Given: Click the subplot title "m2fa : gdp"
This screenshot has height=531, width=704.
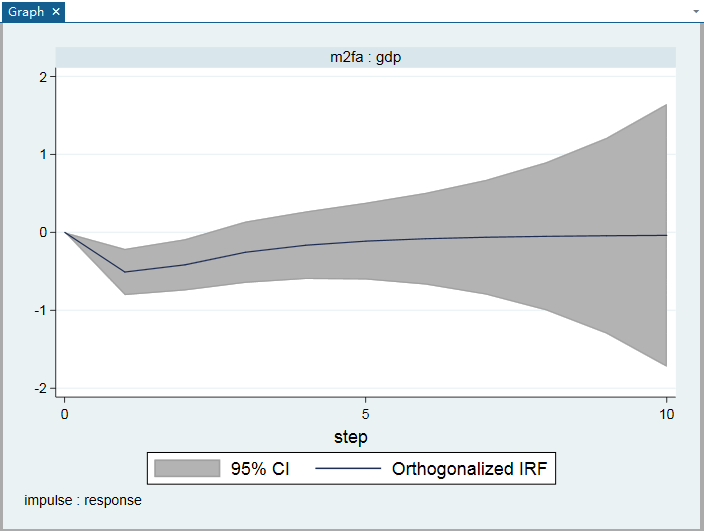Looking at the screenshot, I should click(366, 57).
